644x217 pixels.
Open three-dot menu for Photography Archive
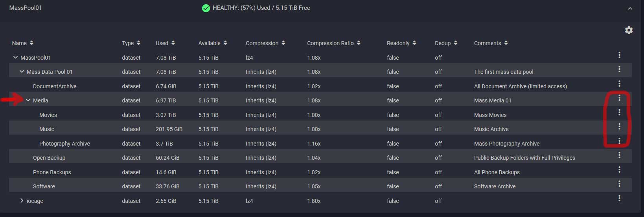click(x=619, y=141)
